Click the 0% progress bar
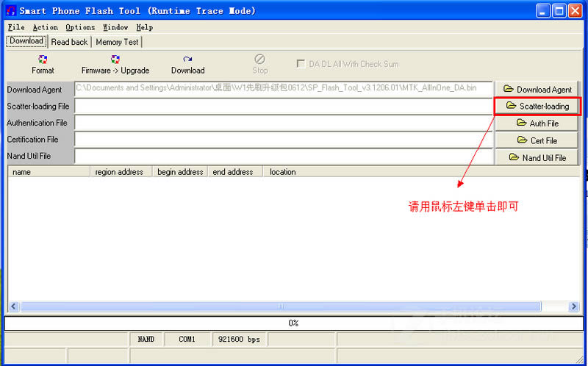This screenshot has width=588, height=366. tap(293, 323)
